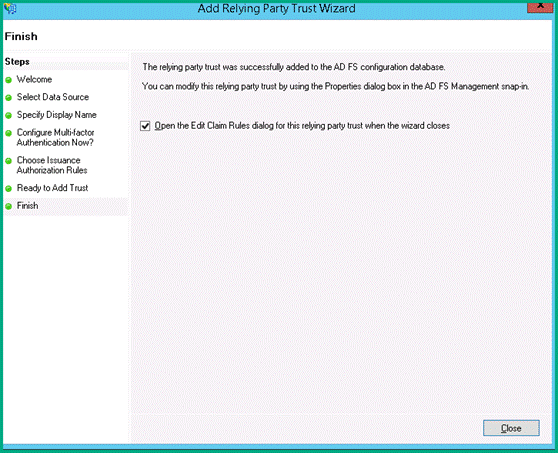
Task: Click text about modifying trust via Properties dialog
Action: [x=335, y=86]
